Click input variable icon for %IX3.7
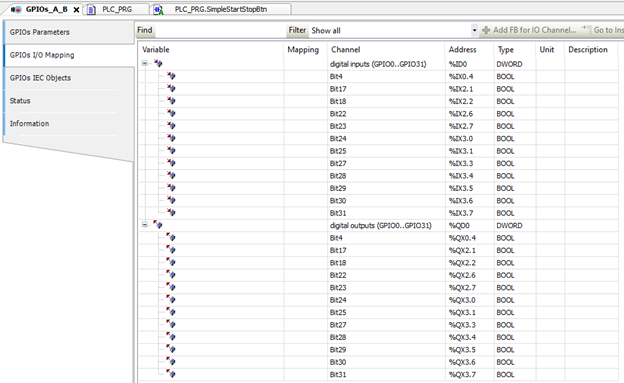The height and width of the screenshot is (383, 624). tap(171, 212)
